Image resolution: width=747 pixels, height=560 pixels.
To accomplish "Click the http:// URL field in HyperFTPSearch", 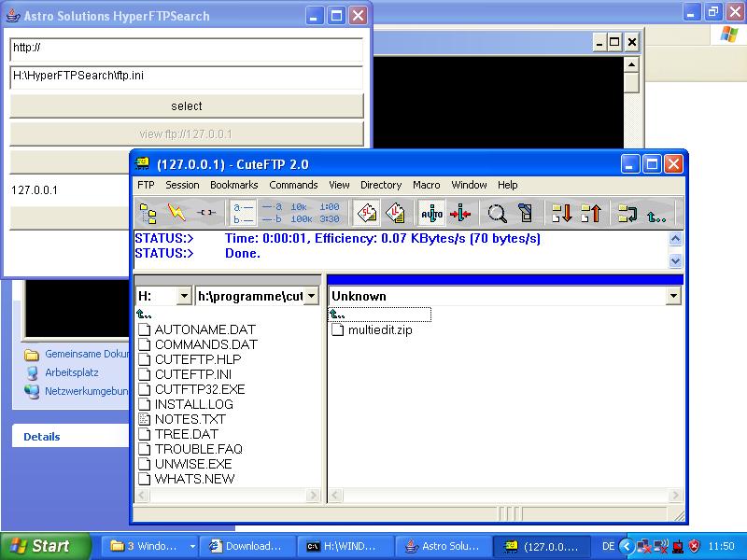I will coord(186,49).
